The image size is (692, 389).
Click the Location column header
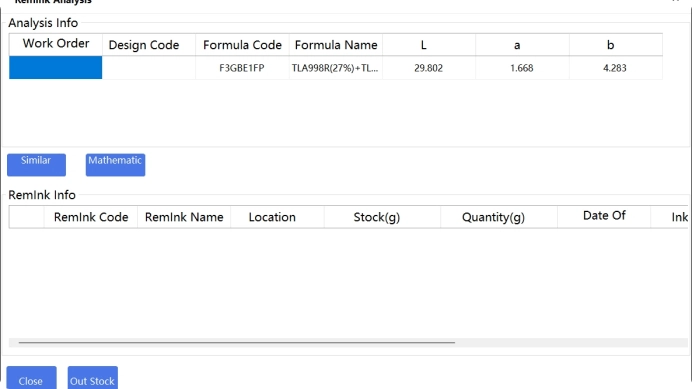(277, 217)
